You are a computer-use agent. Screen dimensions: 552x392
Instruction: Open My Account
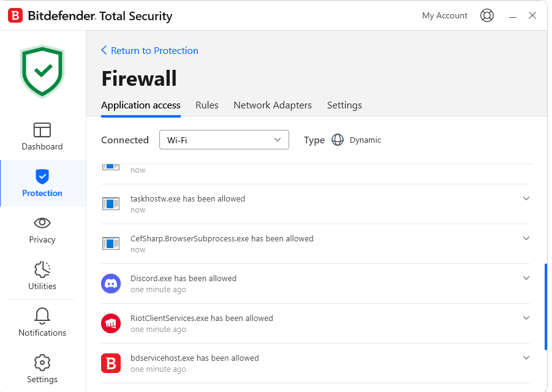(x=445, y=15)
